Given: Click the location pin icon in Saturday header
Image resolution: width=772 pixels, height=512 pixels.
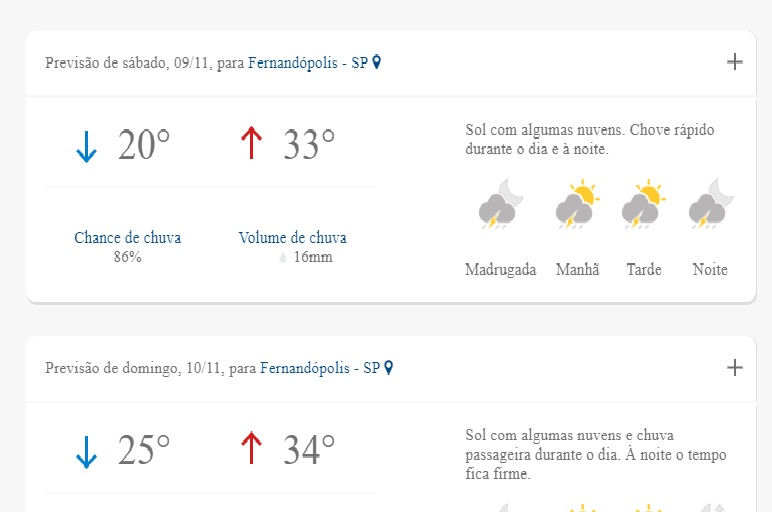Looking at the screenshot, I should pos(377,62).
